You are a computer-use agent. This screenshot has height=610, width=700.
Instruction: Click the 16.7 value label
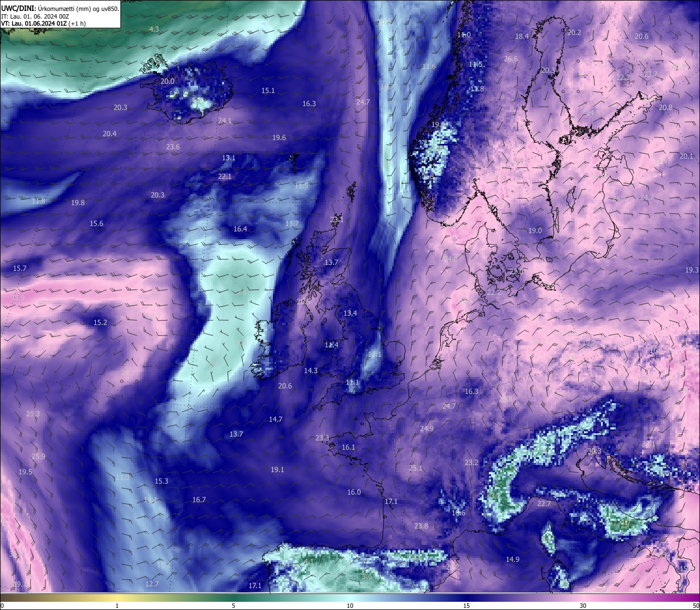coord(199,499)
